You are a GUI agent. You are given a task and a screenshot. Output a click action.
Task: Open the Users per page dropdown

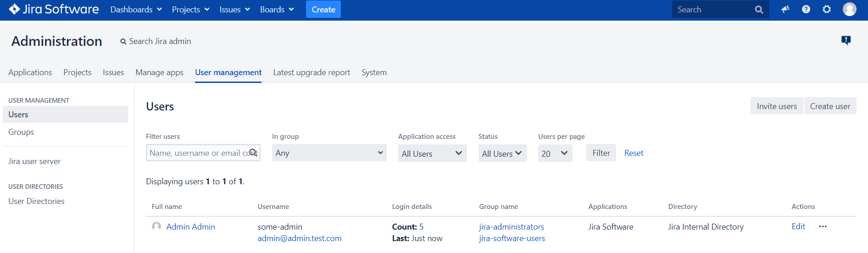point(555,153)
